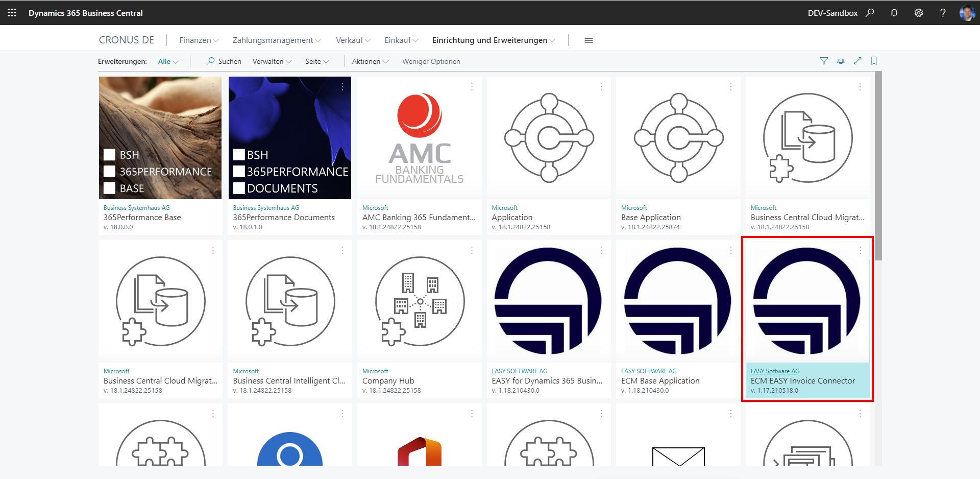980x479 pixels.
Task: Click the bookmark icon on the page
Action: tap(874, 61)
